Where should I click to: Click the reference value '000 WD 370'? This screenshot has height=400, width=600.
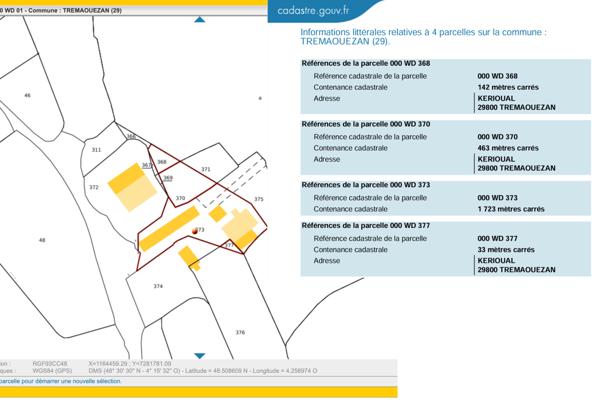pyautogui.click(x=497, y=137)
